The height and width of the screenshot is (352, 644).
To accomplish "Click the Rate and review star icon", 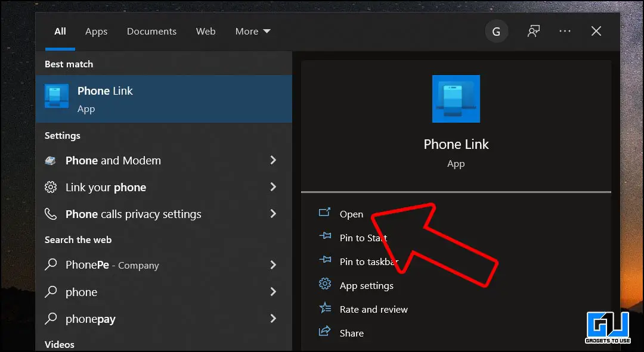I will (325, 307).
